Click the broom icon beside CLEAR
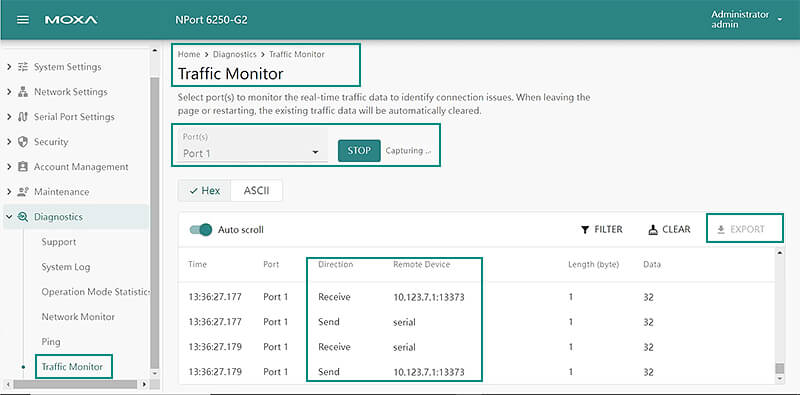 click(x=653, y=230)
